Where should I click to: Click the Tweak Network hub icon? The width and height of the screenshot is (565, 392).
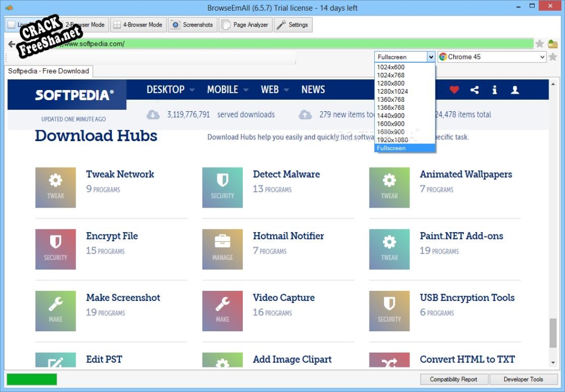point(55,187)
